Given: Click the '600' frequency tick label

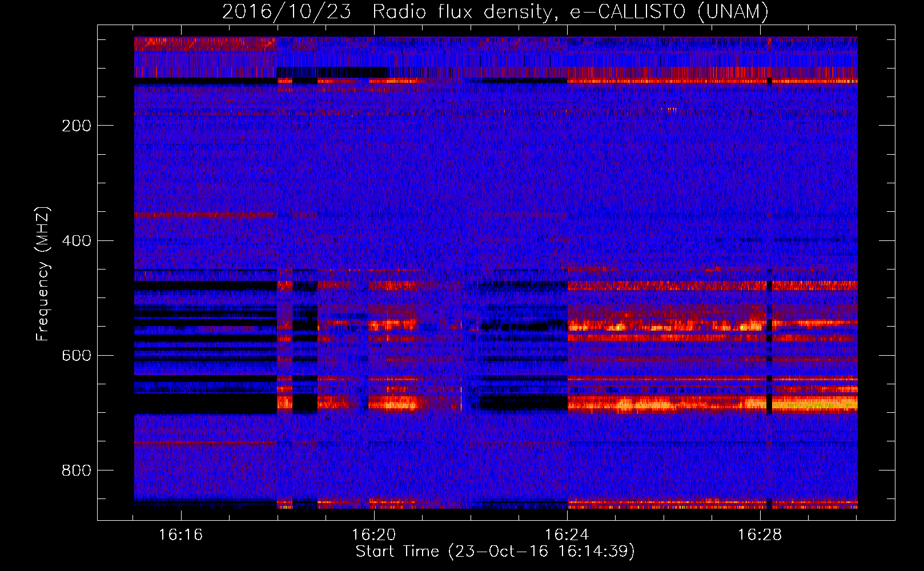Looking at the screenshot, I should 77,355.
